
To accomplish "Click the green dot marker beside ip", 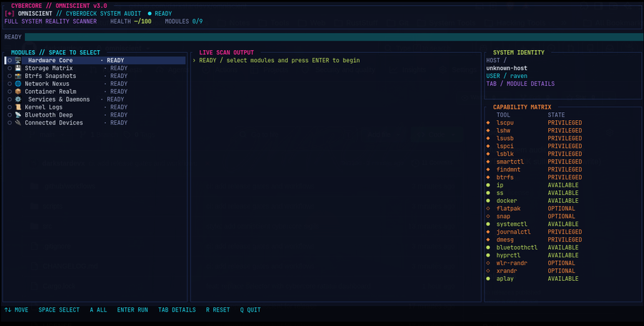I will 488,185.
